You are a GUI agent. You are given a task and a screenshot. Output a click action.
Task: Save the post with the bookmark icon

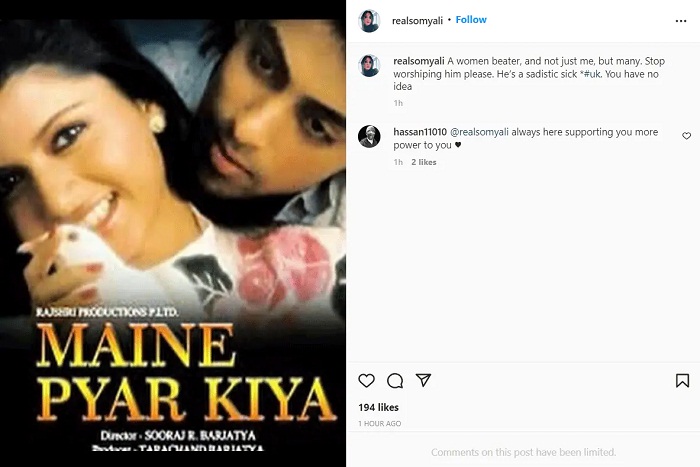682,380
